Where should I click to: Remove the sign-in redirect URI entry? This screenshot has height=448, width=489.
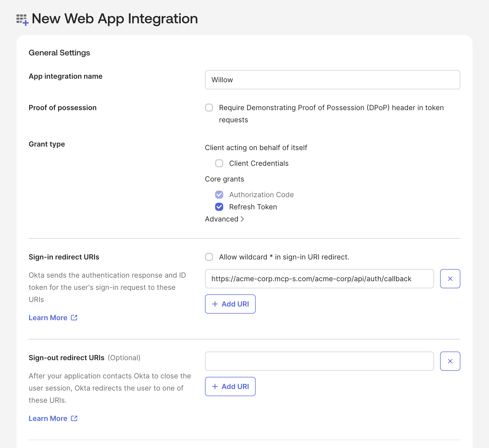[450, 279]
